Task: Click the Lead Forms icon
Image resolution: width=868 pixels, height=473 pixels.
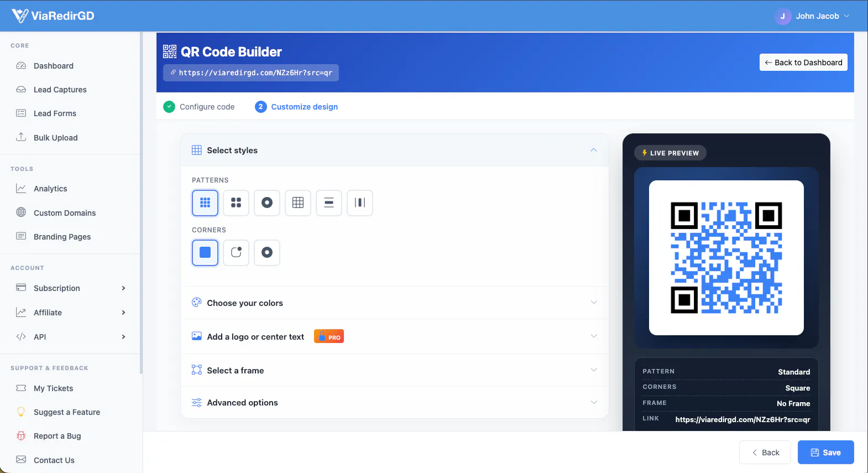Action: tap(21, 113)
